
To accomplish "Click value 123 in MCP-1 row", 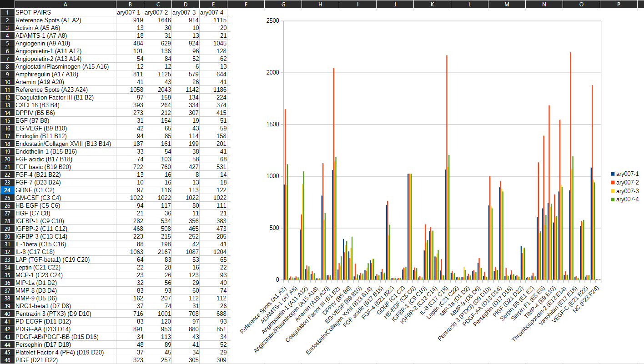I will 186,275.
